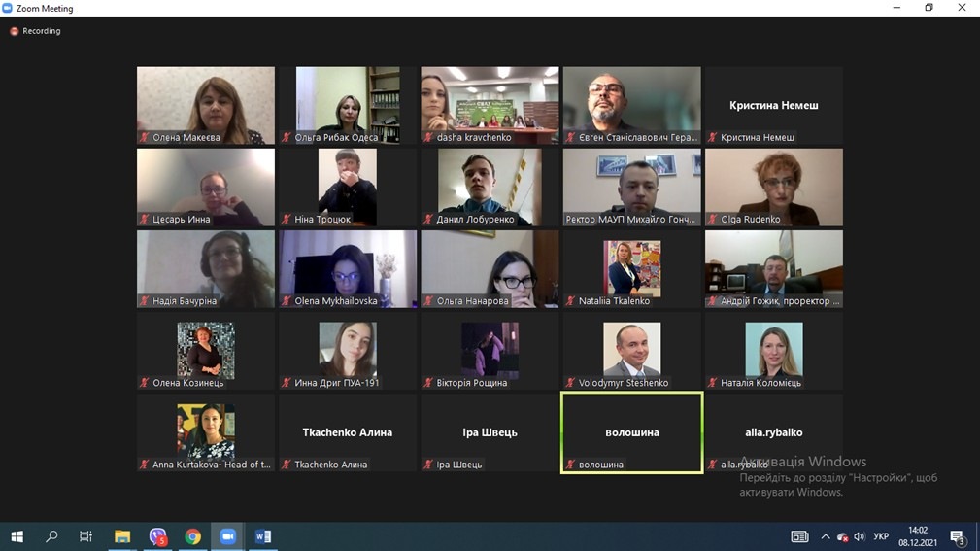Open taskbar search magnifier
The image size is (980, 551).
click(51, 536)
